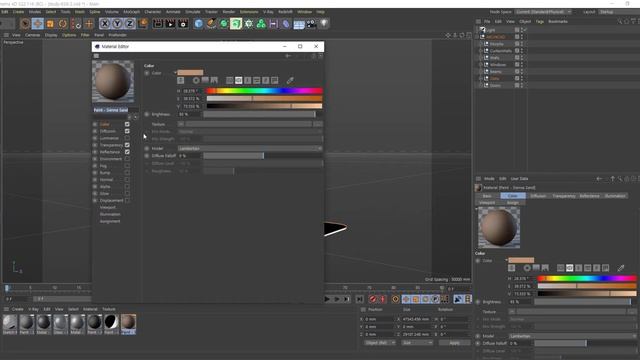Click the back arrow in Material Editor

tap(288, 56)
